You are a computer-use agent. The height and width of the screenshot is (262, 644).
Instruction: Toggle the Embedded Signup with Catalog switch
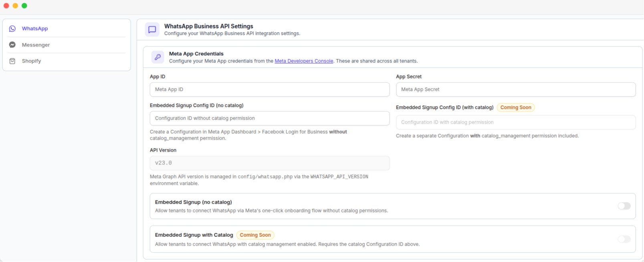[x=624, y=239]
